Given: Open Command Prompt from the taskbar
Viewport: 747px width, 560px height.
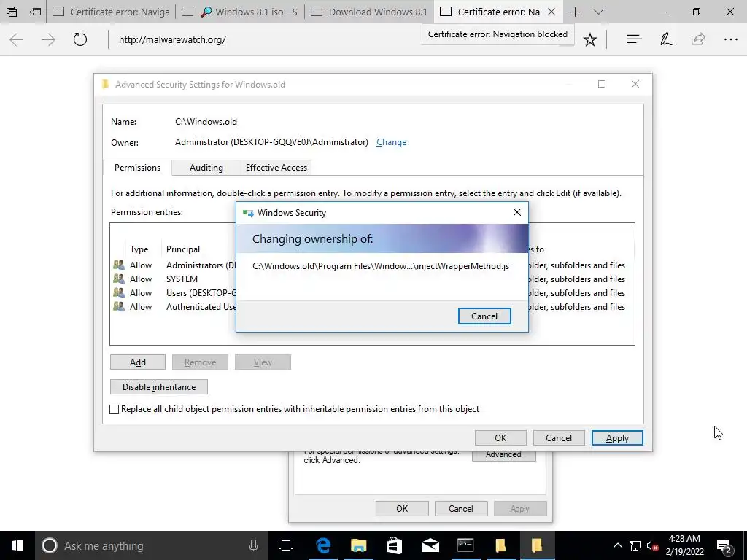Looking at the screenshot, I should pos(465,545).
